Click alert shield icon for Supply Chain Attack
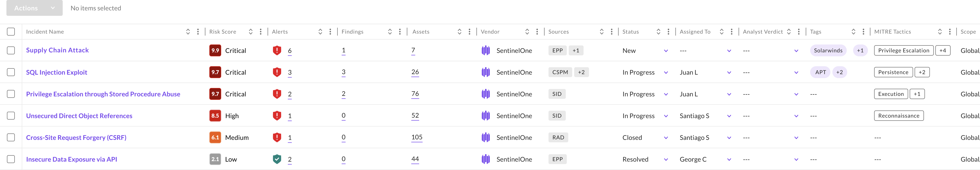Image resolution: width=980 pixels, height=170 pixels. pos(277,50)
